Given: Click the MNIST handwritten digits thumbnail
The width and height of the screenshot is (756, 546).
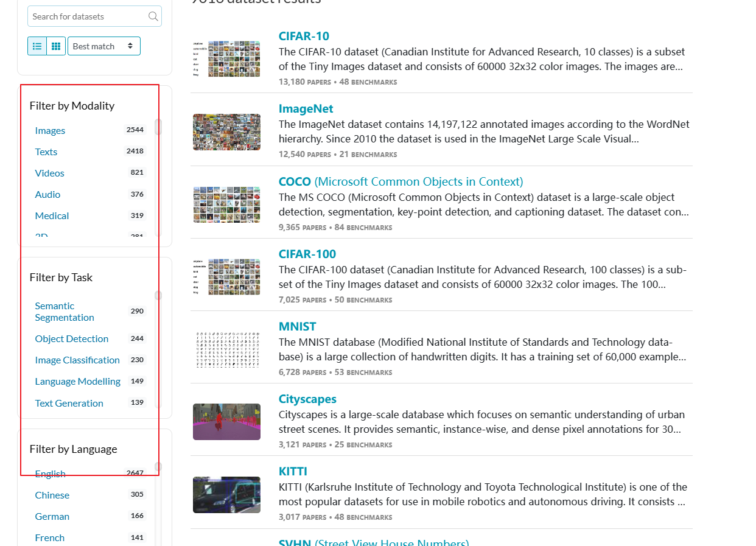Looking at the screenshot, I should click(x=226, y=349).
